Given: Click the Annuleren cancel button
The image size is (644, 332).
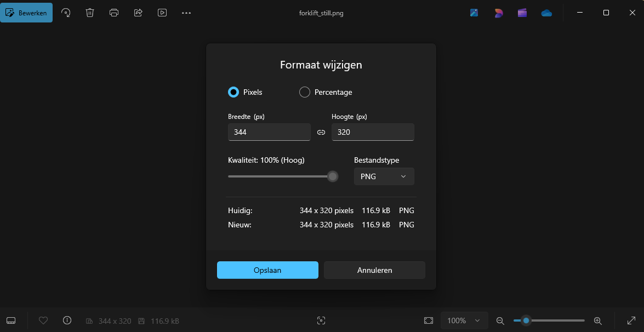Looking at the screenshot, I should coord(374,270).
